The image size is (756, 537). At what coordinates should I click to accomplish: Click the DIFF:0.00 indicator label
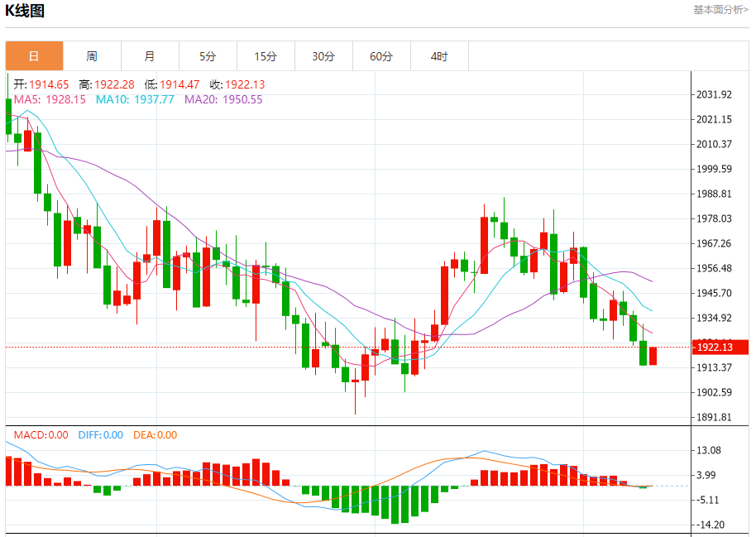(101, 434)
